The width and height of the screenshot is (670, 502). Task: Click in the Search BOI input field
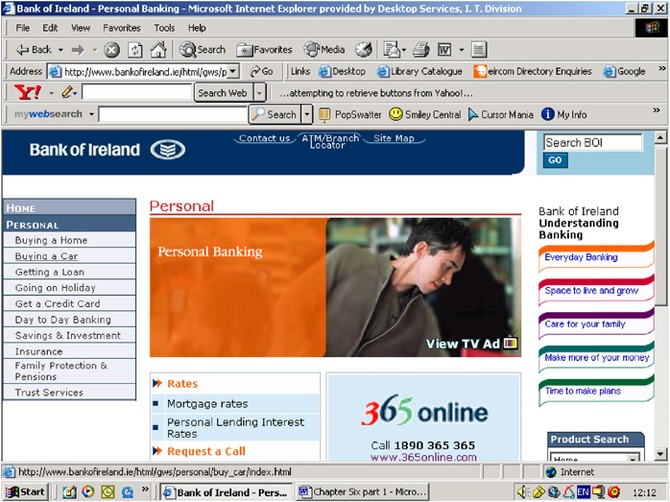click(x=593, y=143)
